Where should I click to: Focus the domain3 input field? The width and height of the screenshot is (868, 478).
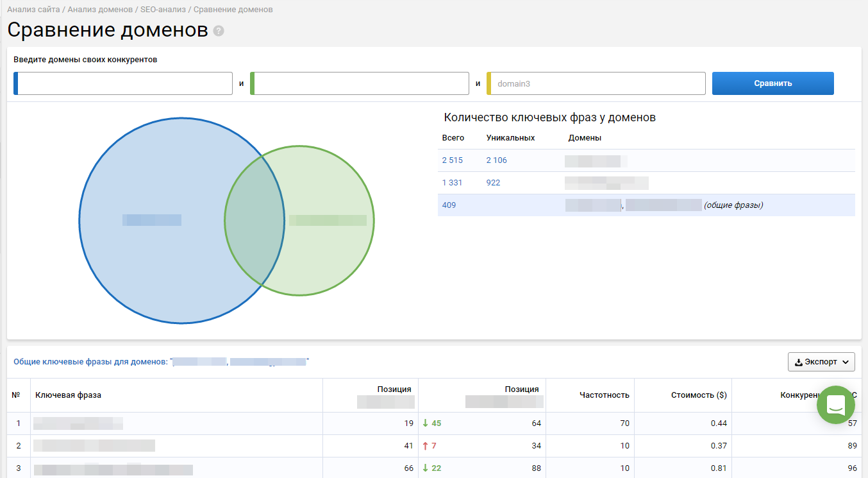pos(597,83)
